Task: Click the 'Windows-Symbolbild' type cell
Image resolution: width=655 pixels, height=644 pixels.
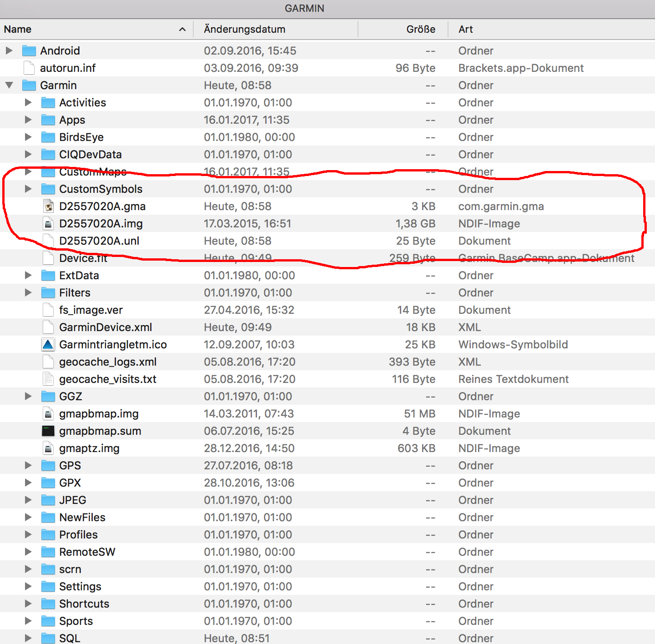Action: tap(513, 344)
